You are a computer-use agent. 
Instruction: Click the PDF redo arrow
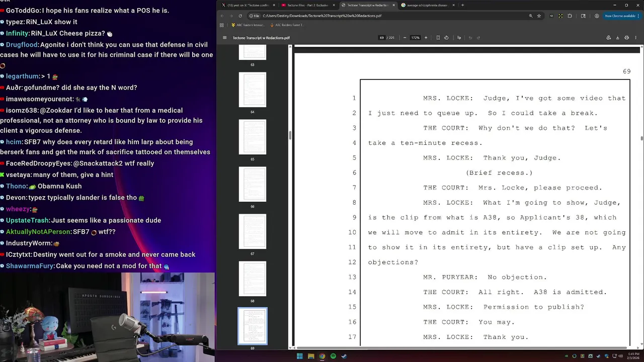tap(478, 38)
